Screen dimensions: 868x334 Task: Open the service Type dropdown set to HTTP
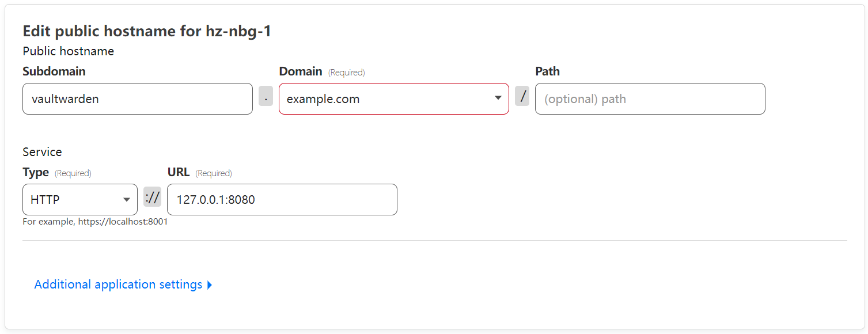80,199
